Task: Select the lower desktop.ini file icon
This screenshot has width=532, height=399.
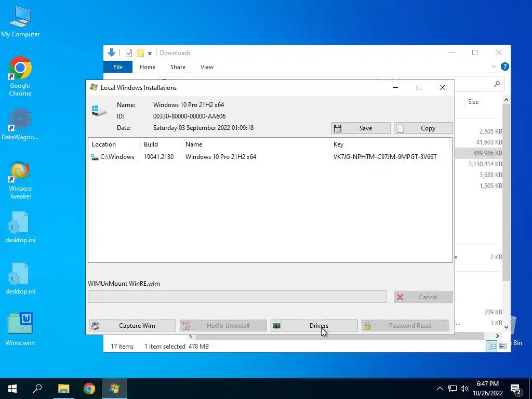Action: pos(20,278)
